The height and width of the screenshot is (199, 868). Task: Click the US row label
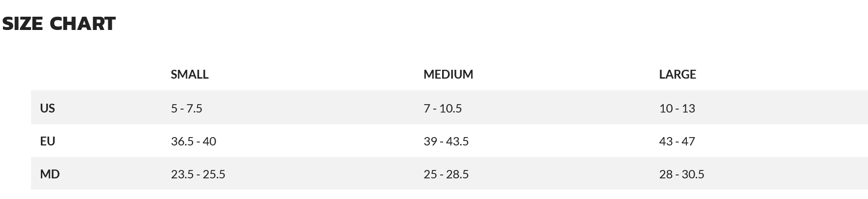[47, 108]
